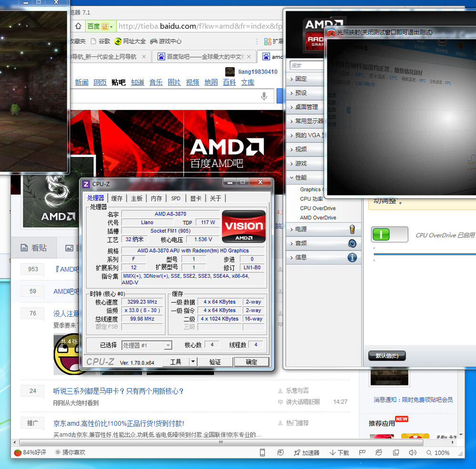Screen dimensions: 476x469
Task: Toggle the green CPU OverDrive switch
Action: coord(389,234)
